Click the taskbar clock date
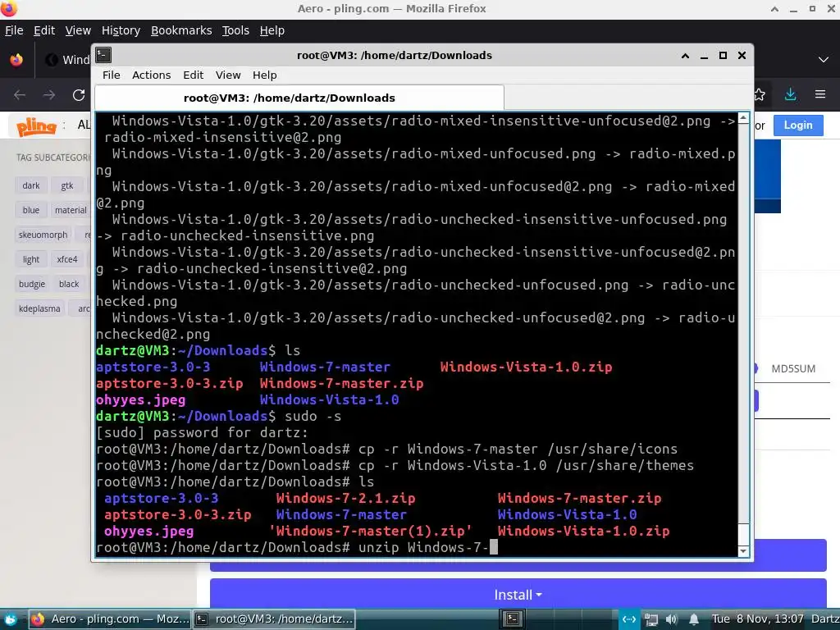This screenshot has width=840, height=630. coord(757,619)
